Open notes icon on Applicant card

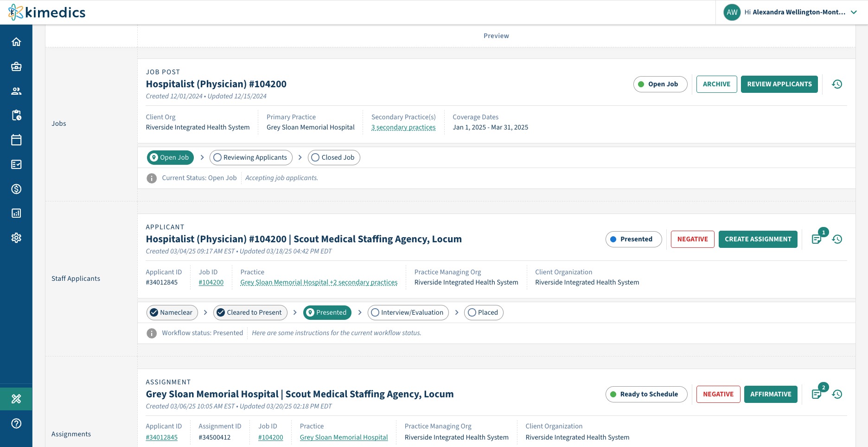(817, 239)
